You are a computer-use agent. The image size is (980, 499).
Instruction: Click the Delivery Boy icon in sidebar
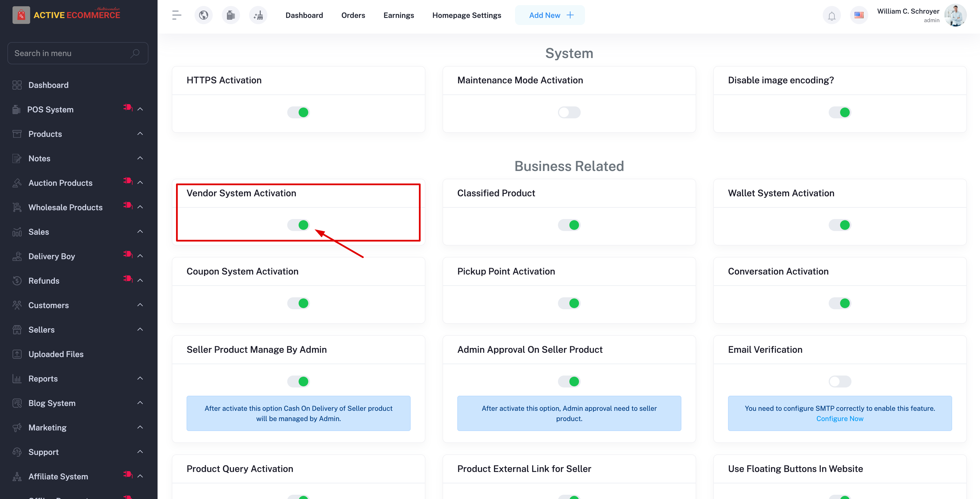17,256
